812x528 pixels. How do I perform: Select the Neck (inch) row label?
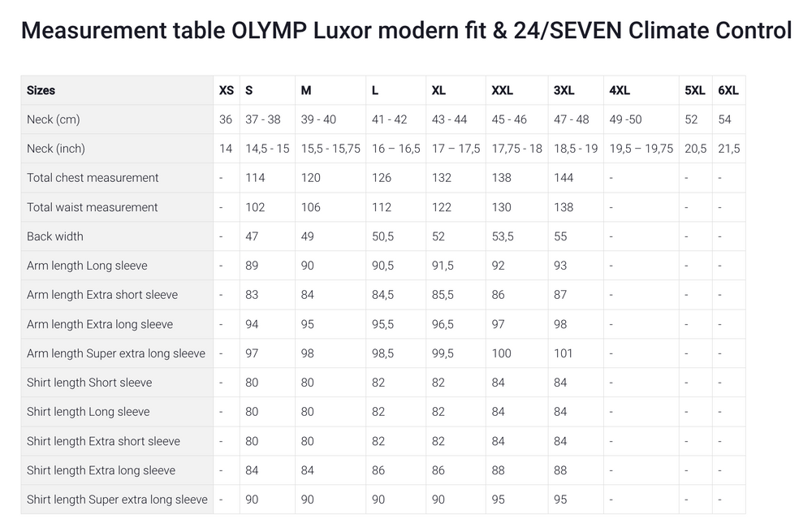tap(56, 149)
